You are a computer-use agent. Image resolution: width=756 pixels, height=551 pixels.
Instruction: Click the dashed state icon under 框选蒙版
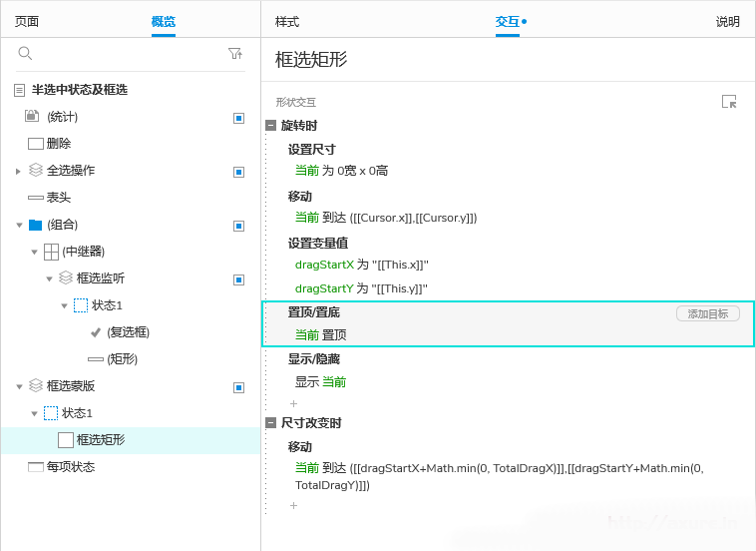[x=51, y=413]
